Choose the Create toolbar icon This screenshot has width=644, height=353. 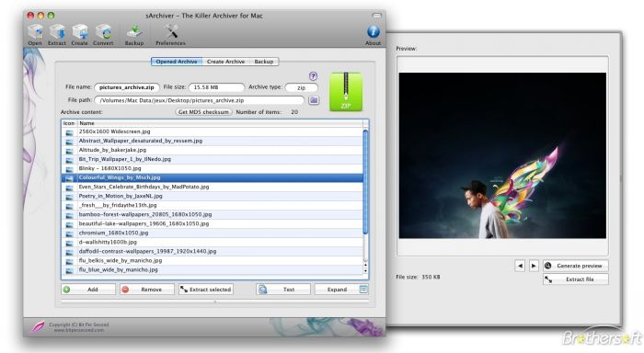[80, 35]
